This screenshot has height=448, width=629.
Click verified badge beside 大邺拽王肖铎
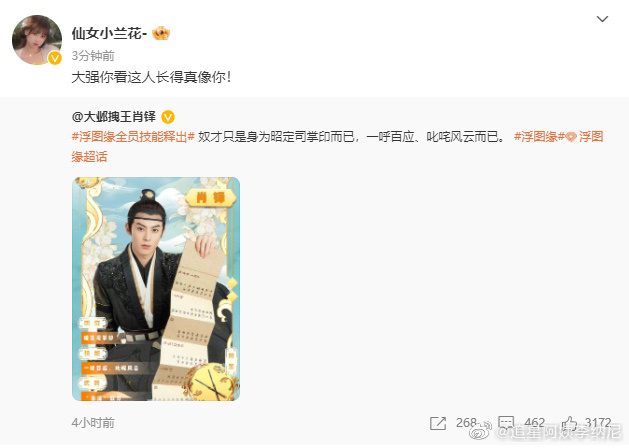coord(168,117)
